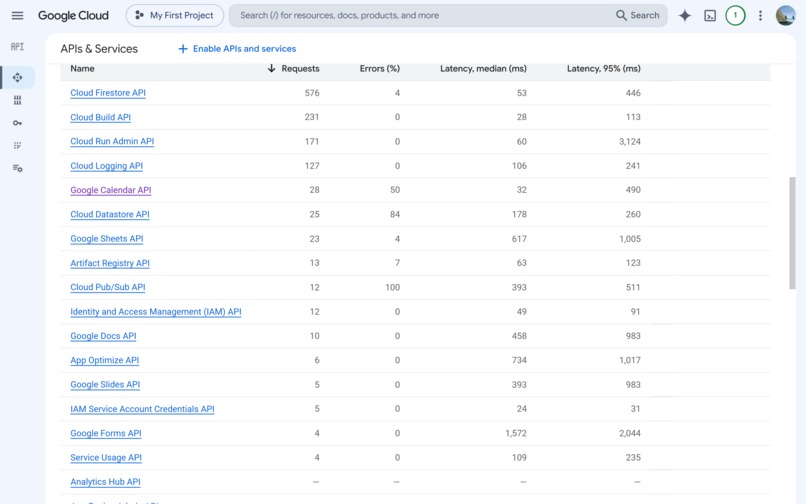The height and width of the screenshot is (504, 806).
Task: Select Google Forms 95% latency 2,044
Action: [x=630, y=433]
